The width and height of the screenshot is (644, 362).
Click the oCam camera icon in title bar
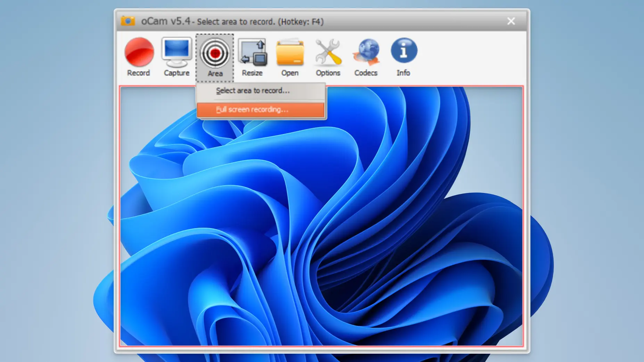click(x=128, y=21)
